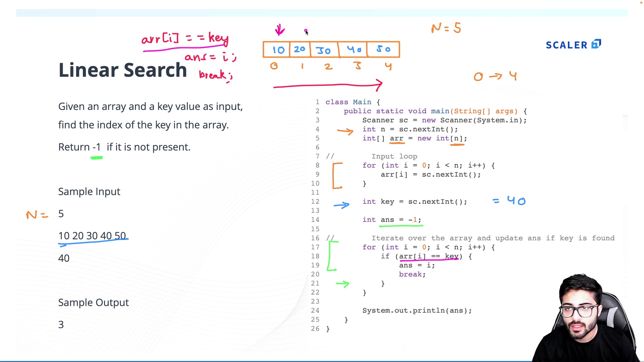Screen dimensions: 644x362
Task: Click the 'System.out.println(ans);' line
Action: click(417, 310)
